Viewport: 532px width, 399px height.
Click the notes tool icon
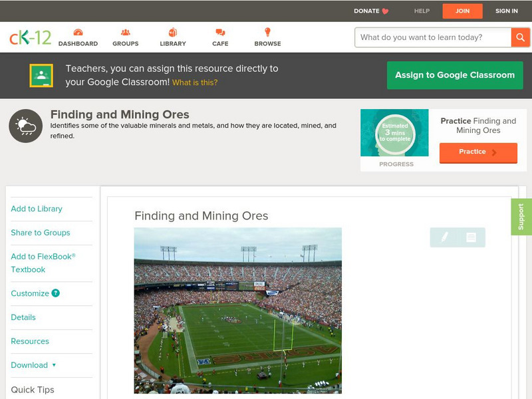click(x=471, y=237)
